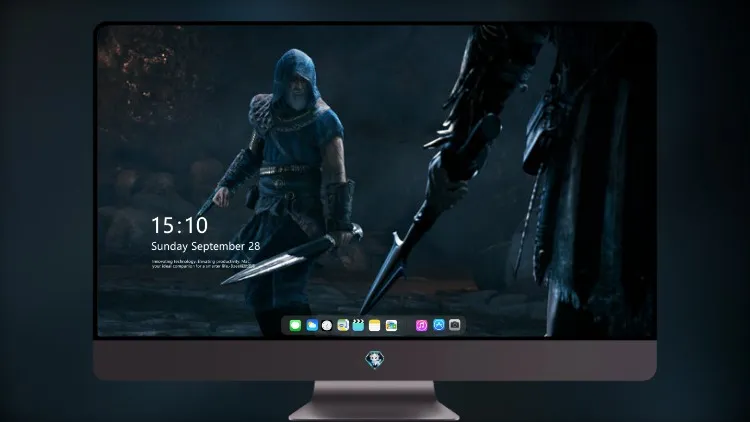Launch the pink Music app from the dock

421,325
